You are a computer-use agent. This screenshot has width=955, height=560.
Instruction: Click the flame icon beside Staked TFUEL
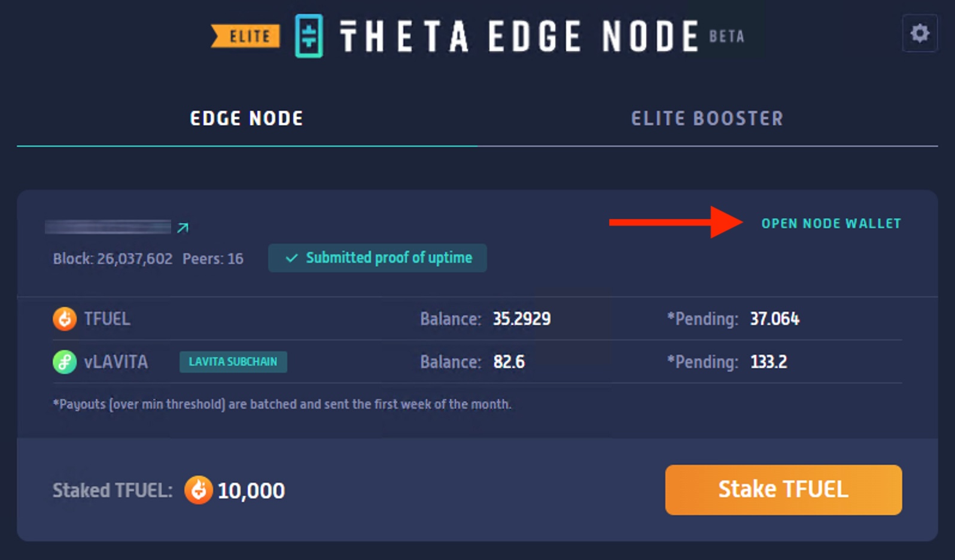(x=199, y=490)
